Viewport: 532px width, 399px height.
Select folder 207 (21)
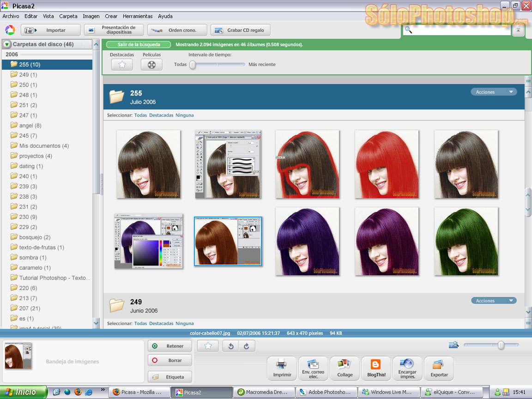47,308
